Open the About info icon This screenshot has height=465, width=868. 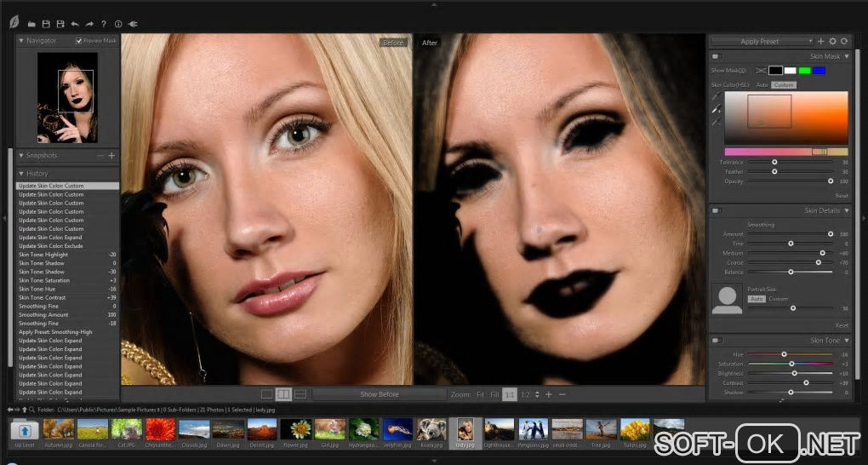click(118, 25)
